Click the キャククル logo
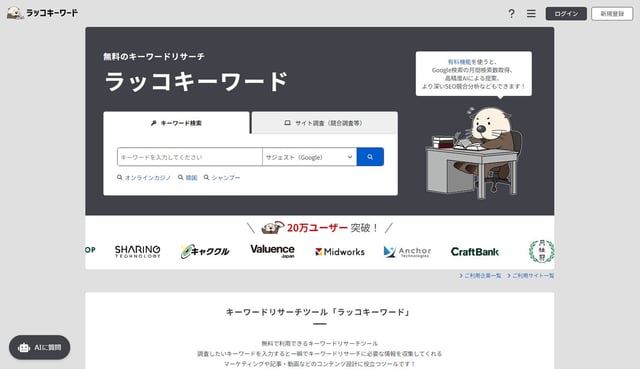 point(205,251)
